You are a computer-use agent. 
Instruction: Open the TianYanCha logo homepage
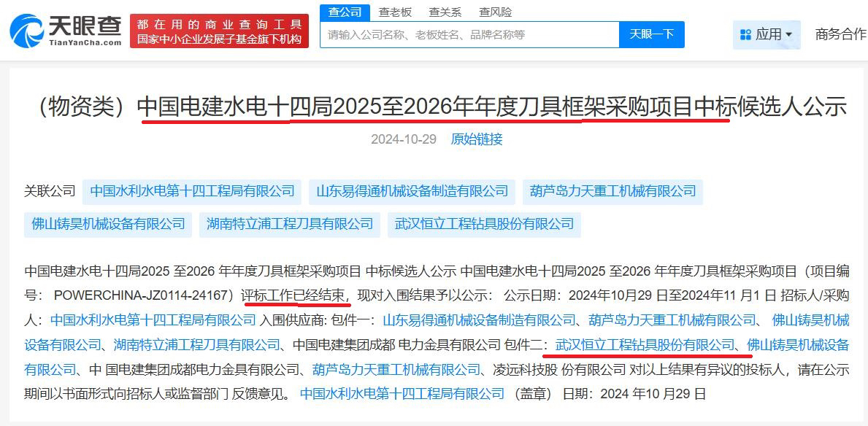(x=65, y=31)
